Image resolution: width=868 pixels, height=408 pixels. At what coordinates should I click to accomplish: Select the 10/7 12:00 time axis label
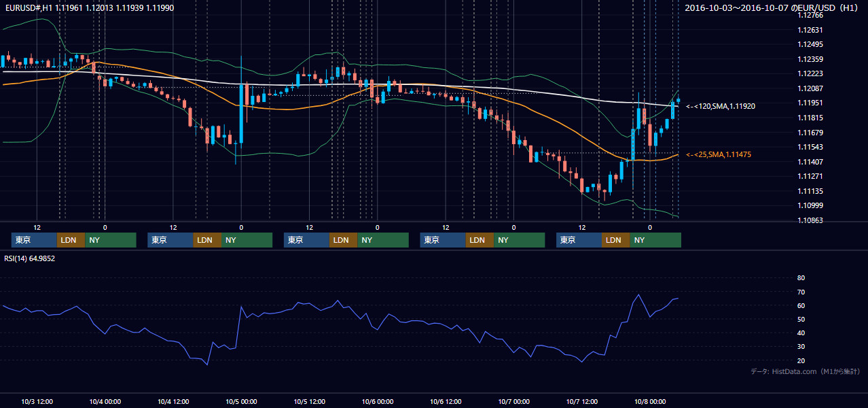(582, 402)
